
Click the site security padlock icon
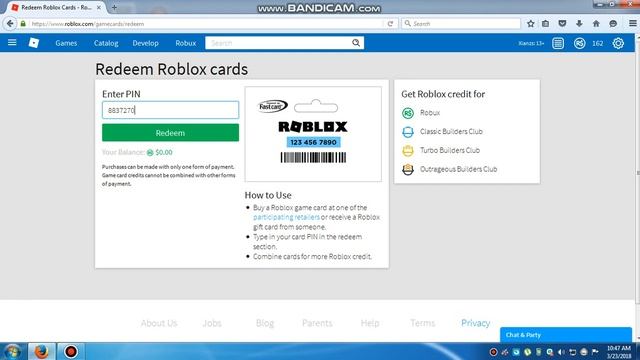(23, 24)
